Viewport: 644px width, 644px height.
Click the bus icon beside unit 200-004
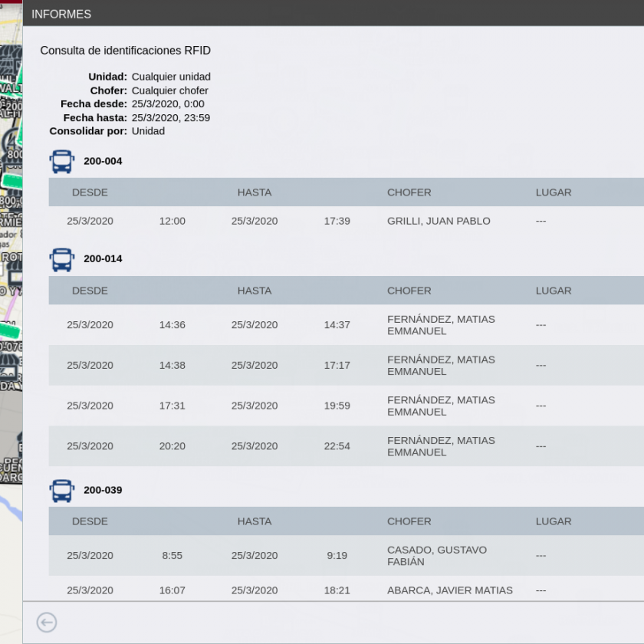point(62,162)
